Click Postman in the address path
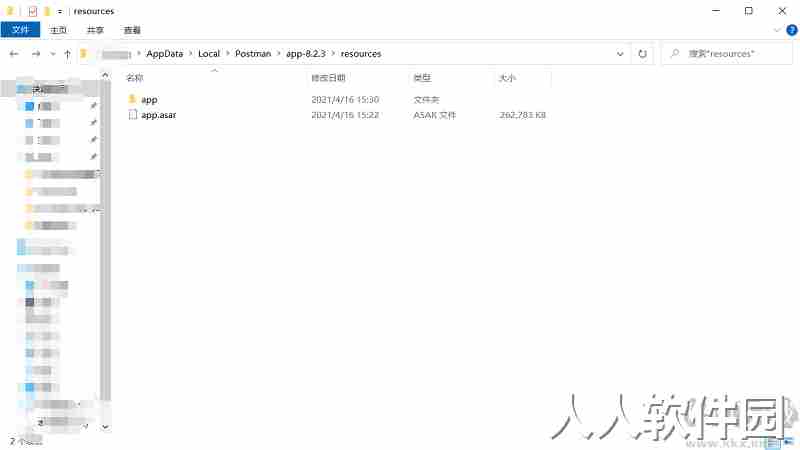The width and height of the screenshot is (800, 450). point(253,54)
